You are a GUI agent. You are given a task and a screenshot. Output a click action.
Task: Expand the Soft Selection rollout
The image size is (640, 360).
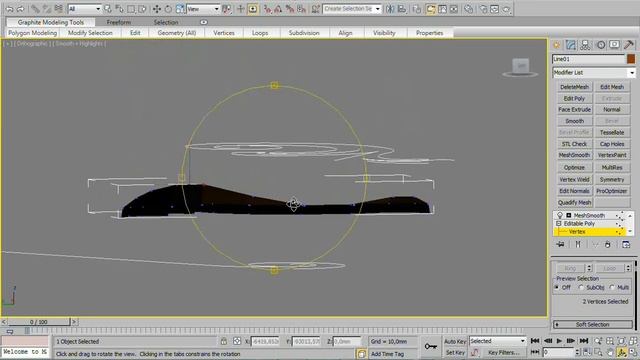pos(593,324)
